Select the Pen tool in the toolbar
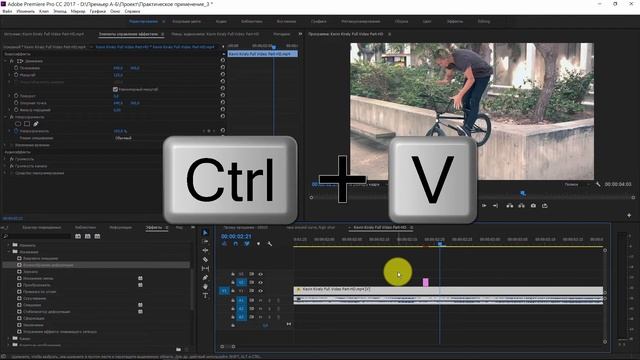Viewport: 640px width, 360px height. coord(205,278)
